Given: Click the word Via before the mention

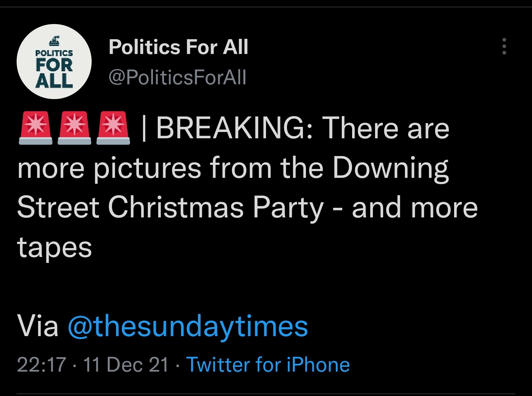Looking at the screenshot, I should point(38,326).
